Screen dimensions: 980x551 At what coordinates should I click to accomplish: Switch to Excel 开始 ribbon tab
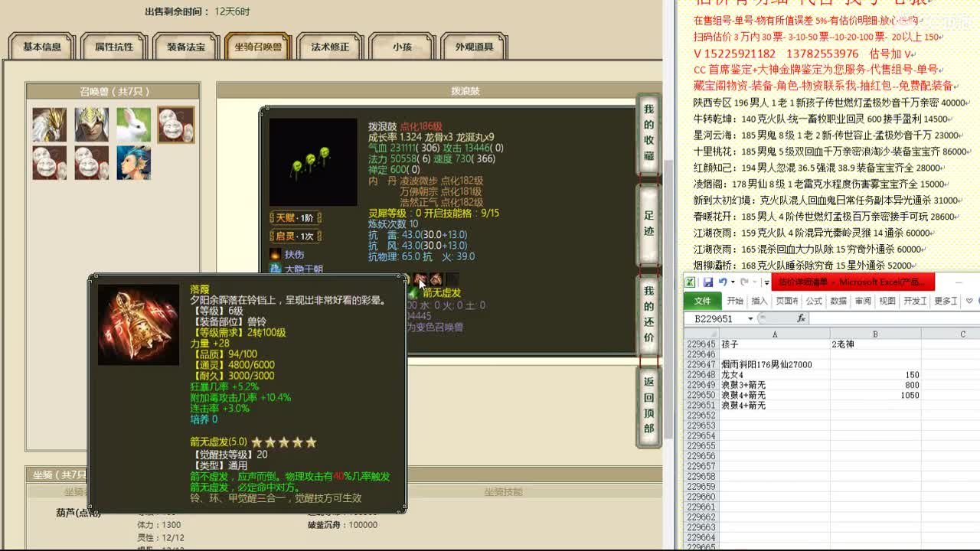735,301
